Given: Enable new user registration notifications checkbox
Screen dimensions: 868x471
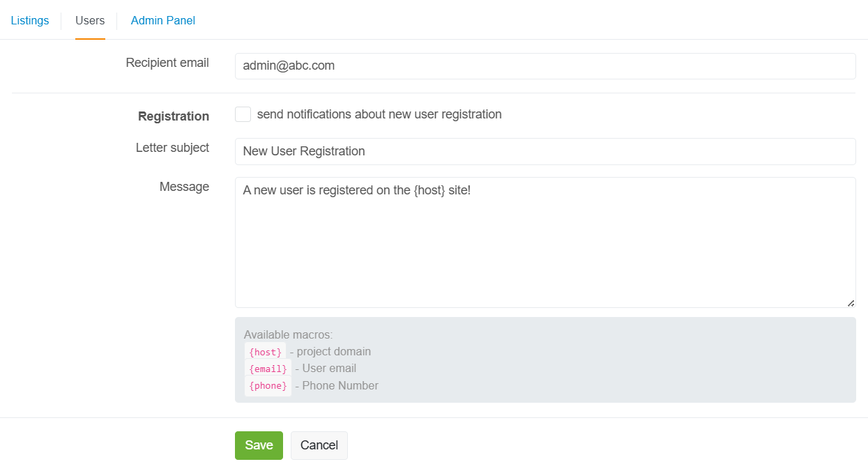Looking at the screenshot, I should point(243,114).
